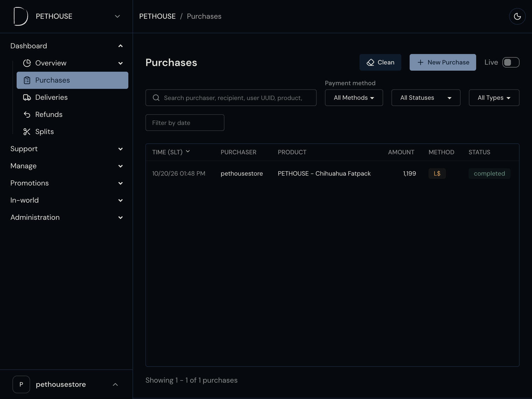Image resolution: width=532 pixels, height=399 pixels.
Task: Click the completed status badge
Action: [489, 174]
